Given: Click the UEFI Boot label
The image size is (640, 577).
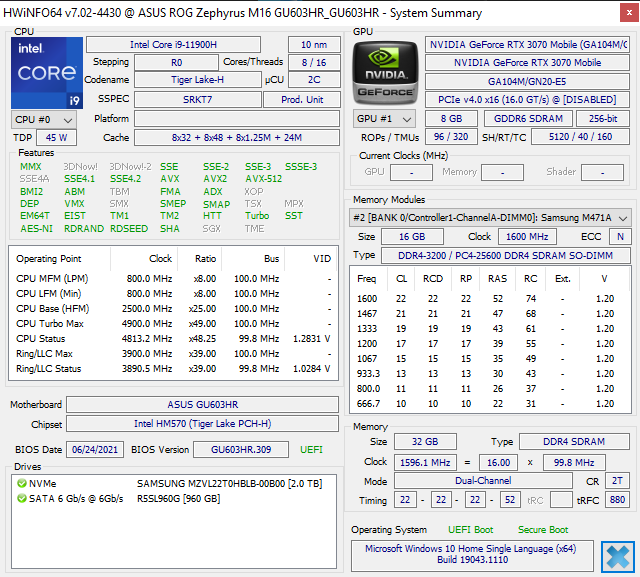Looking at the screenshot, I should coord(469,529).
